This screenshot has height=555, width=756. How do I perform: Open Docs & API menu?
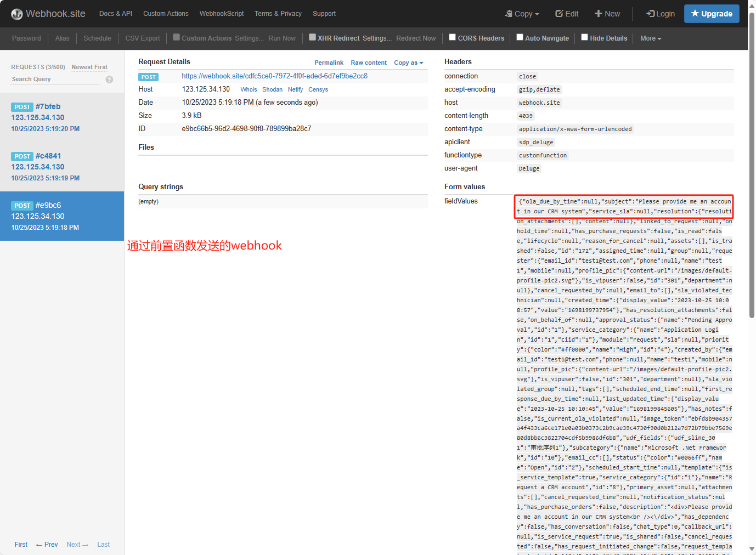click(x=116, y=14)
